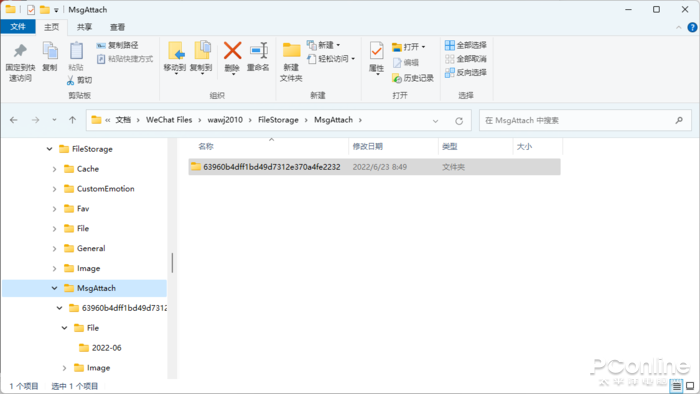The width and height of the screenshot is (700, 394).
Task: Select 63960b4dff1bd49d7312 tree folder
Action: tap(118, 308)
